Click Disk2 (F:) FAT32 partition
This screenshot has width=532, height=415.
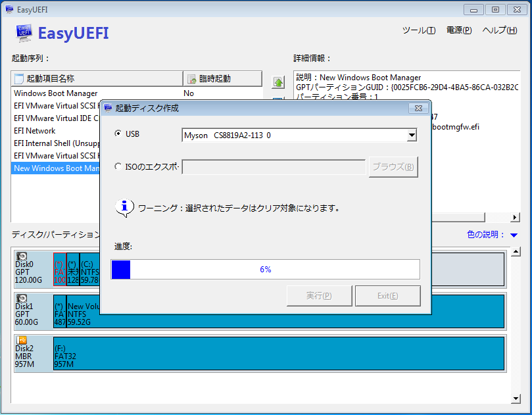(279, 353)
